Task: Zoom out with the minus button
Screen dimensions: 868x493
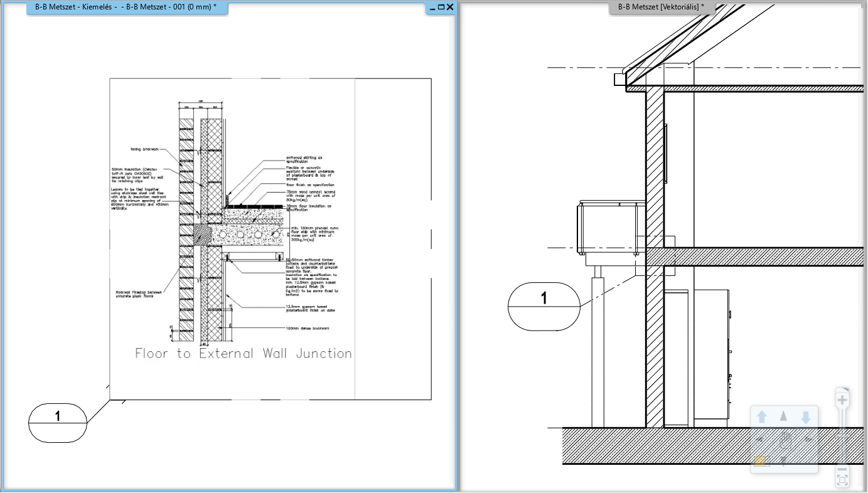Action: point(842,469)
